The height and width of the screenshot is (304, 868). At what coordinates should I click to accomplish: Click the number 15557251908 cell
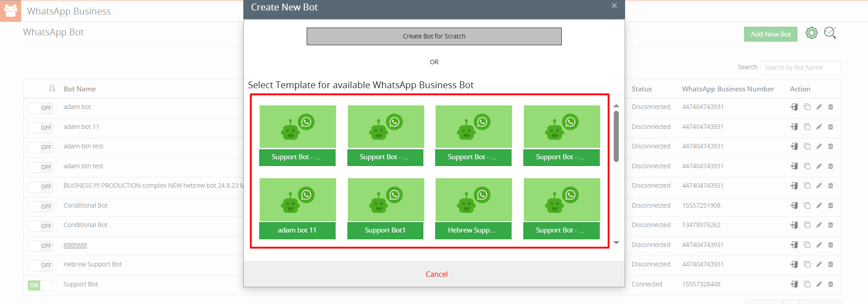click(x=702, y=205)
